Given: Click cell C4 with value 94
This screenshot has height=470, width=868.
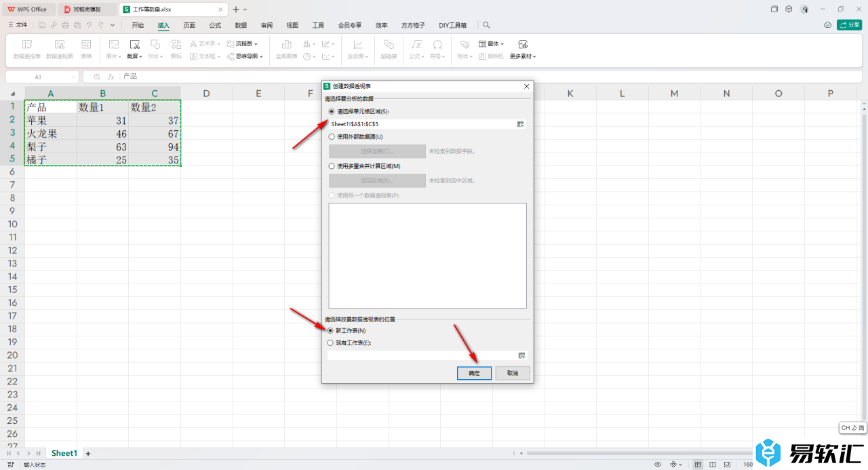Looking at the screenshot, I should click(155, 146).
